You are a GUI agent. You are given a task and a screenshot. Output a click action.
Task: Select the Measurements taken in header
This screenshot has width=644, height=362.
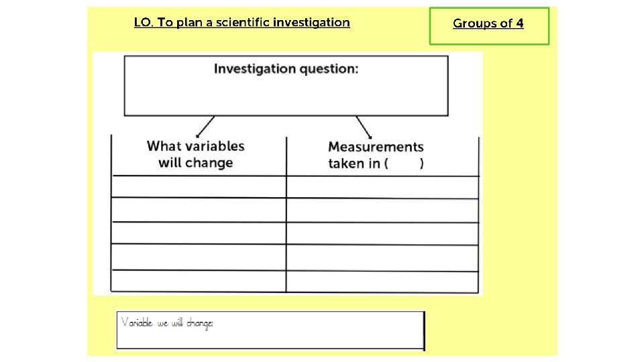tap(376, 155)
